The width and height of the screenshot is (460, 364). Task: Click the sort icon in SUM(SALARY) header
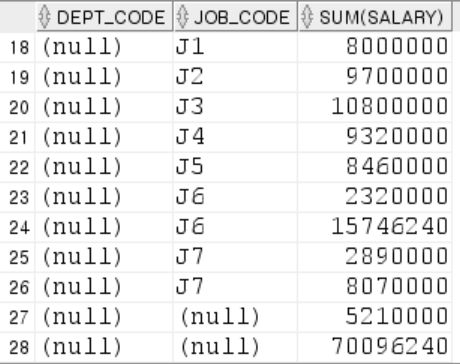click(307, 17)
